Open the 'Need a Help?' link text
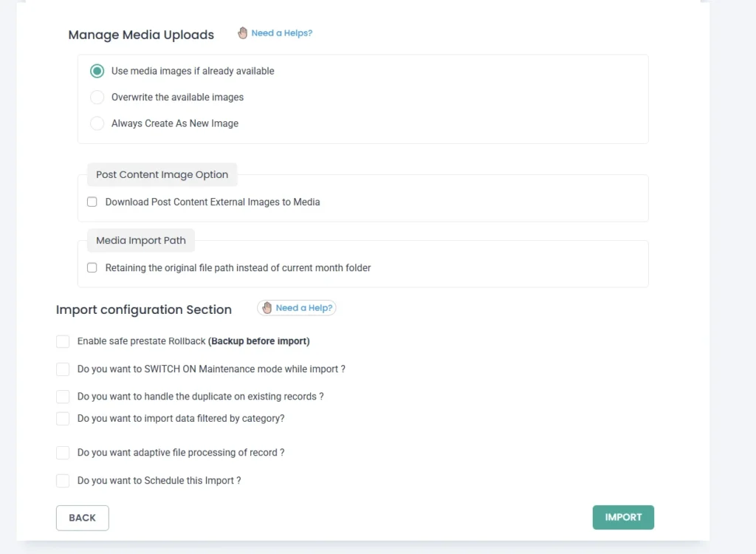This screenshot has height=554, width=756. click(303, 308)
